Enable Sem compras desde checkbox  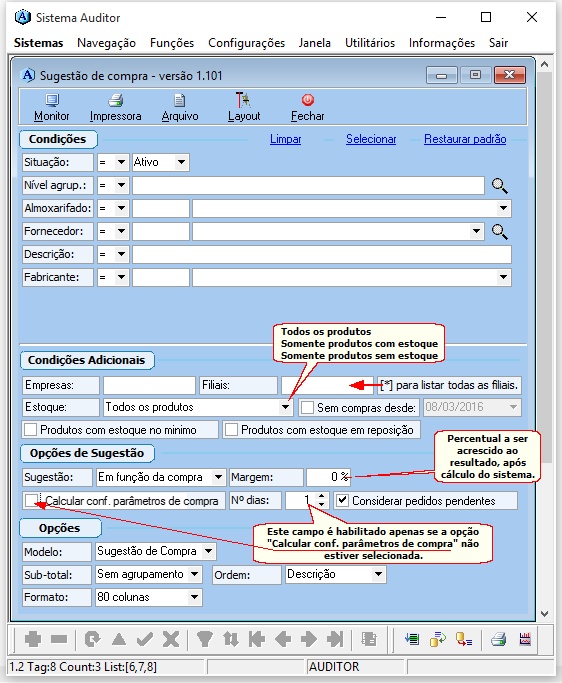(x=308, y=408)
